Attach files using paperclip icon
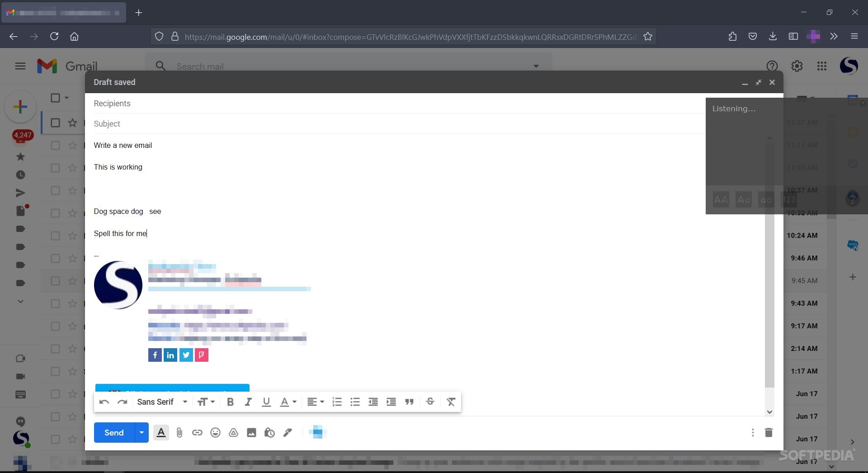Screen dimensions: 868x473 pyautogui.click(x=179, y=433)
